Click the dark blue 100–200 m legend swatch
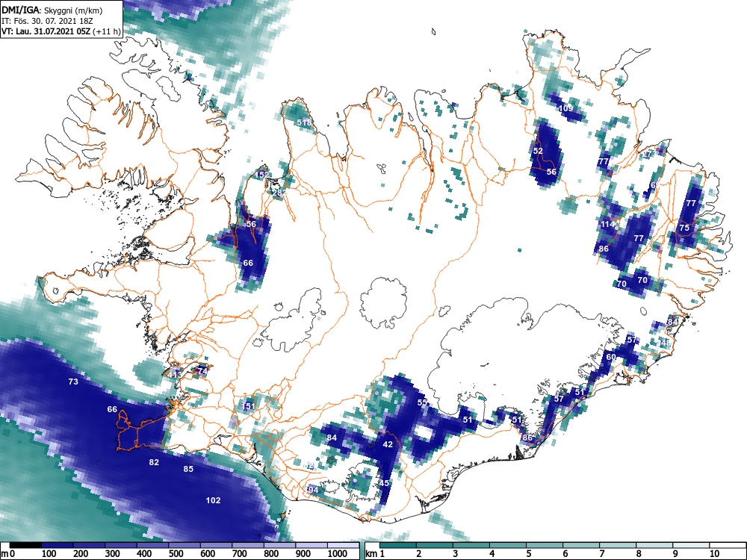Image resolution: width=747 pixels, height=560 pixels. pos(58,545)
